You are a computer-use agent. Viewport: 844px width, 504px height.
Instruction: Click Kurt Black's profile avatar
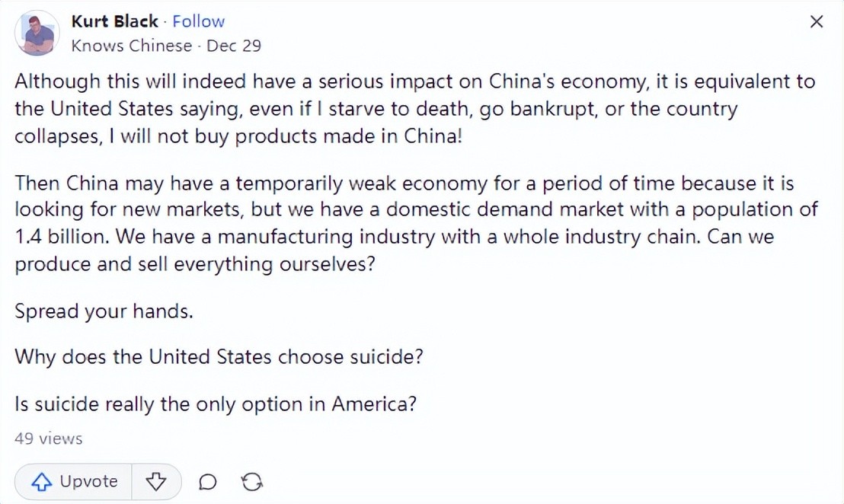pyautogui.click(x=36, y=33)
